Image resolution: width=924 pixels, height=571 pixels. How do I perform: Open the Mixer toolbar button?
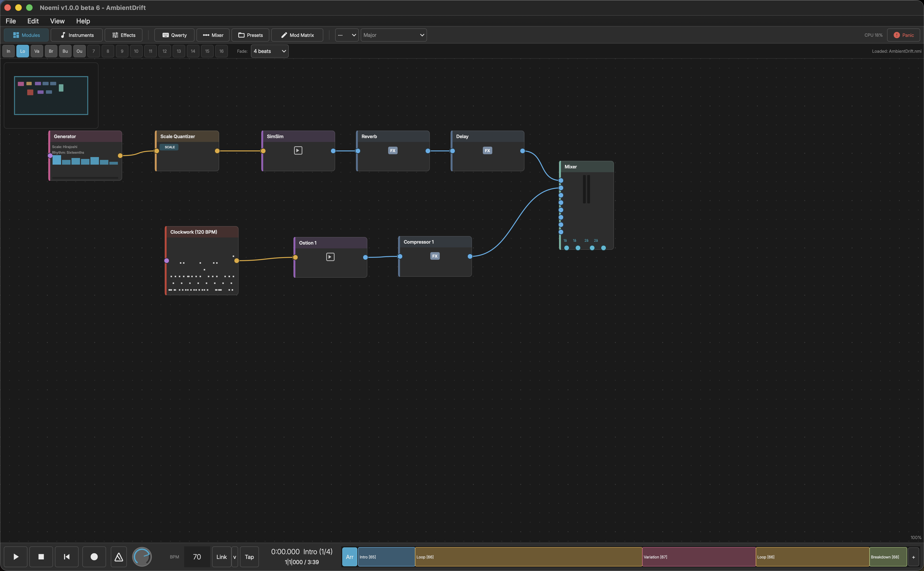coord(213,35)
